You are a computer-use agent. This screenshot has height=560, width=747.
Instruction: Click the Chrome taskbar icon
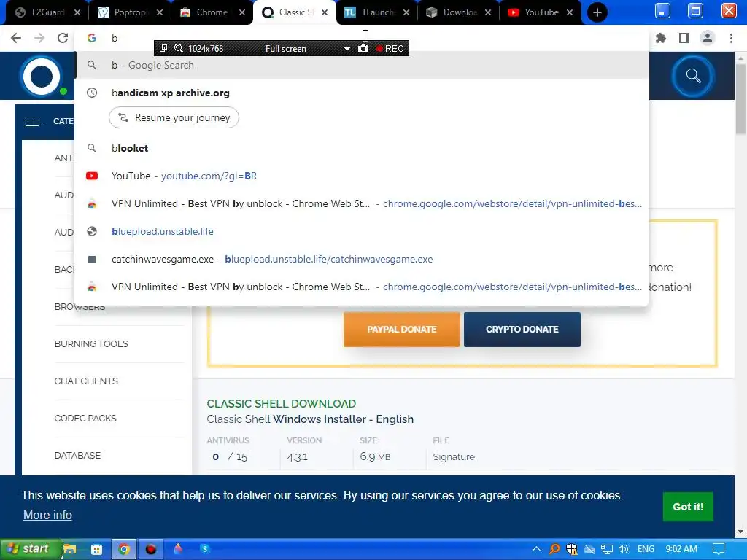(124, 550)
